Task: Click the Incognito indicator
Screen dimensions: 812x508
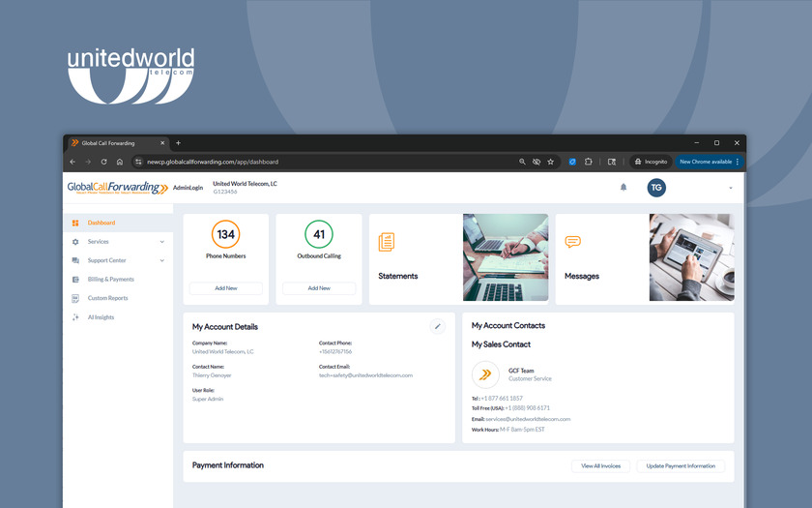Action: 651,162
